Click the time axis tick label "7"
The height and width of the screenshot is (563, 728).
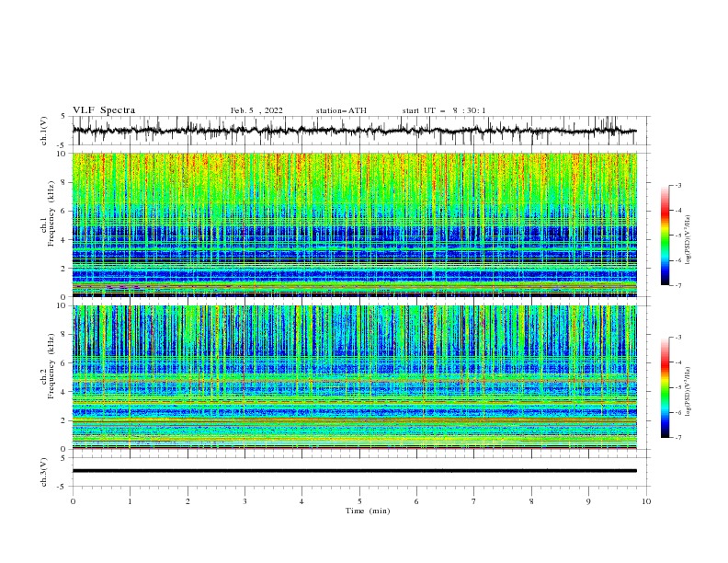(x=474, y=501)
